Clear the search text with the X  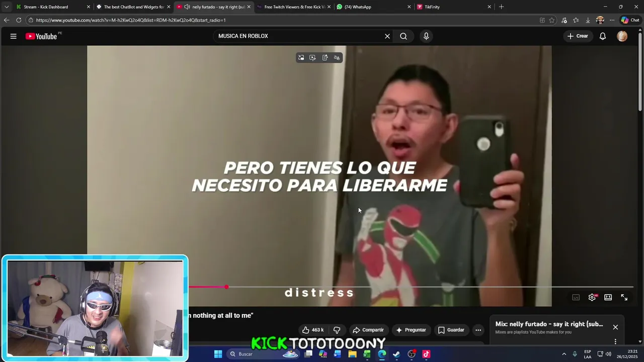click(x=387, y=36)
